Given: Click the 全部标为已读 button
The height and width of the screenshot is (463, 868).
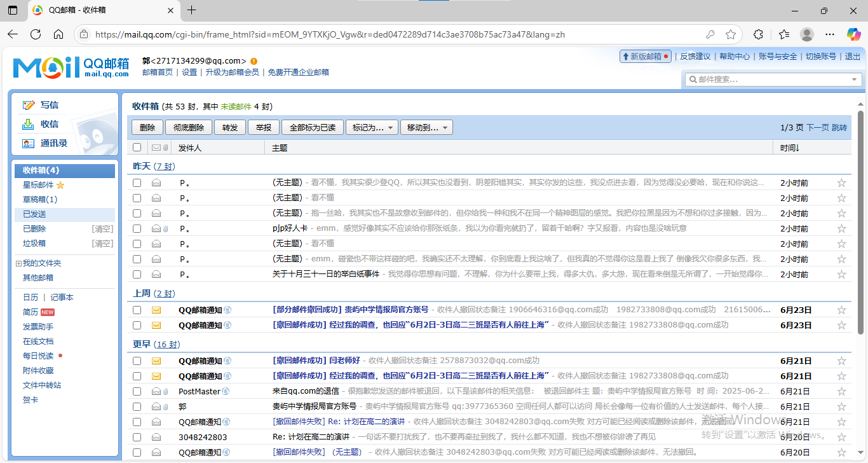Looking at the screenshot, I should pos(313,127).
